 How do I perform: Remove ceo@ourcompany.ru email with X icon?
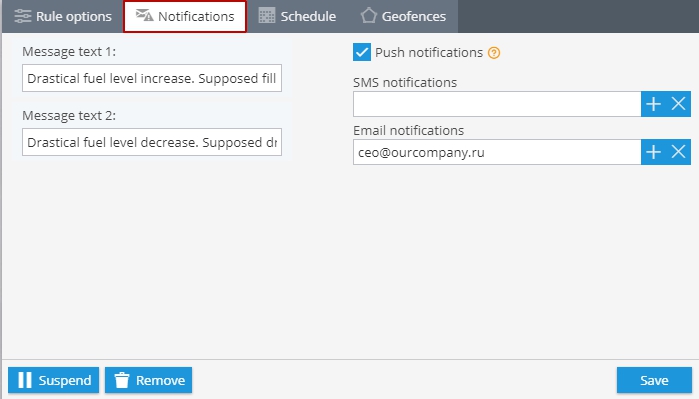(678, 152)
